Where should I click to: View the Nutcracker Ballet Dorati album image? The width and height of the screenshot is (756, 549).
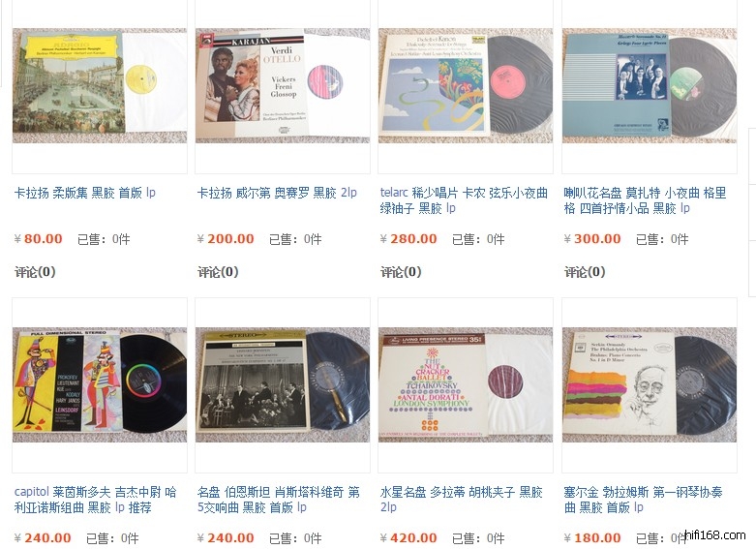(x=466, y=385)
